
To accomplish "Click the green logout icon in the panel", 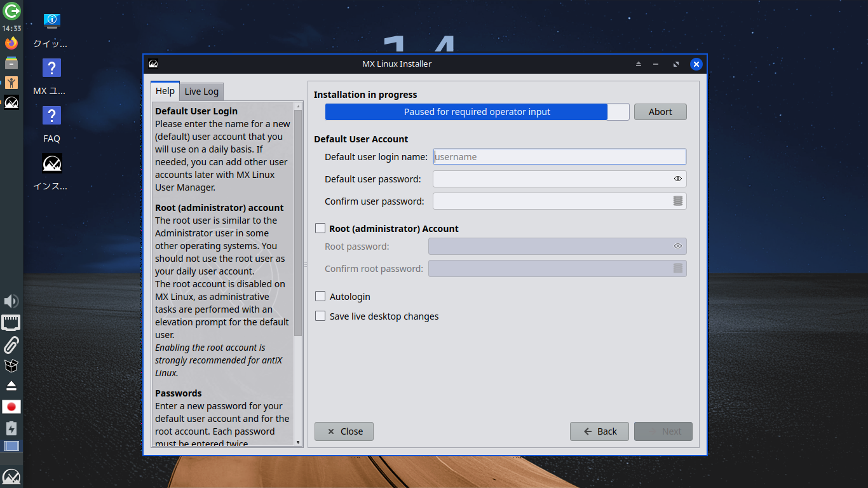I will point(11,11).
